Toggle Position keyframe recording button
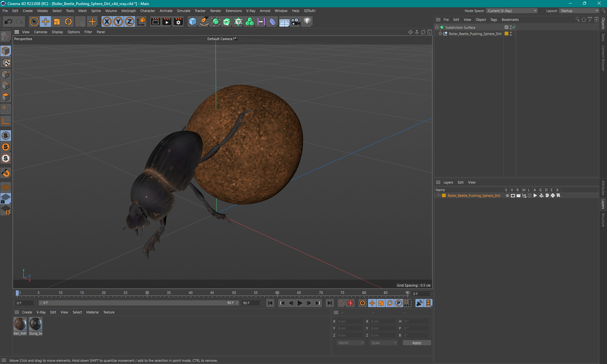This screenshot has height=364, width=607. pos(372,303)
